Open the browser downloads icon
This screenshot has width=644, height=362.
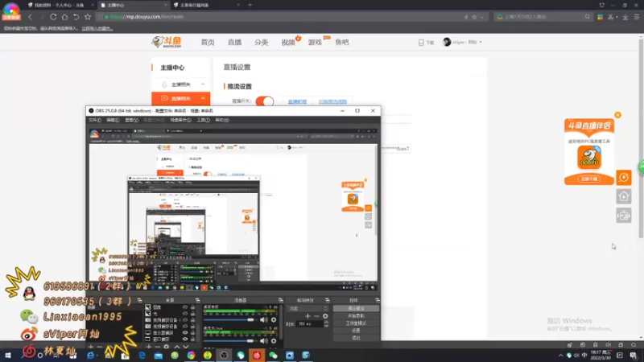625,17
